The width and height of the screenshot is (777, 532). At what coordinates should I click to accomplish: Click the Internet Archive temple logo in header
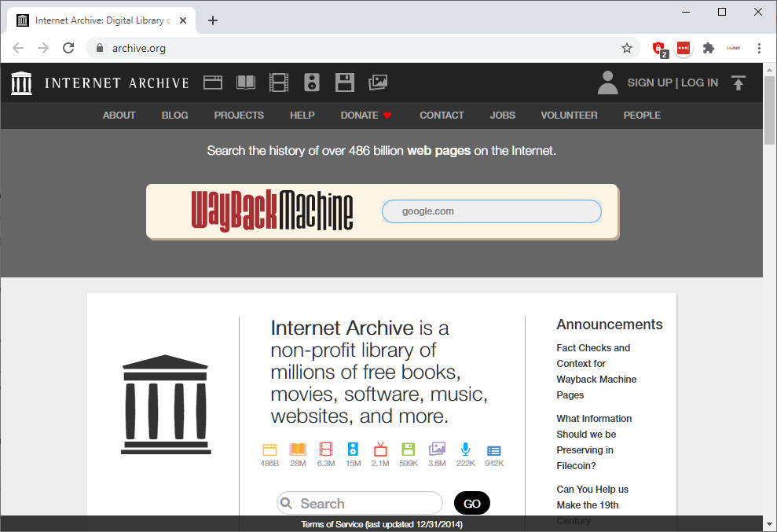(21, 83)
